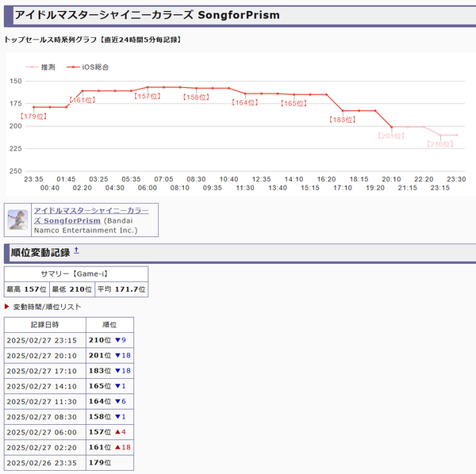
Task: Select row 2025/02/27 14:10 date cell
Action: pyautogui.click(x=45, y=386)
